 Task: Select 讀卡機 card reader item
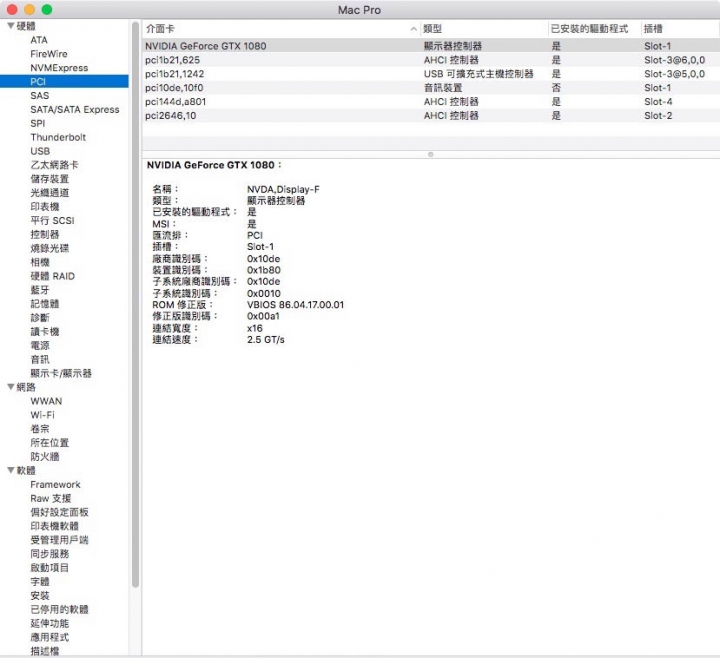(45, 332)
